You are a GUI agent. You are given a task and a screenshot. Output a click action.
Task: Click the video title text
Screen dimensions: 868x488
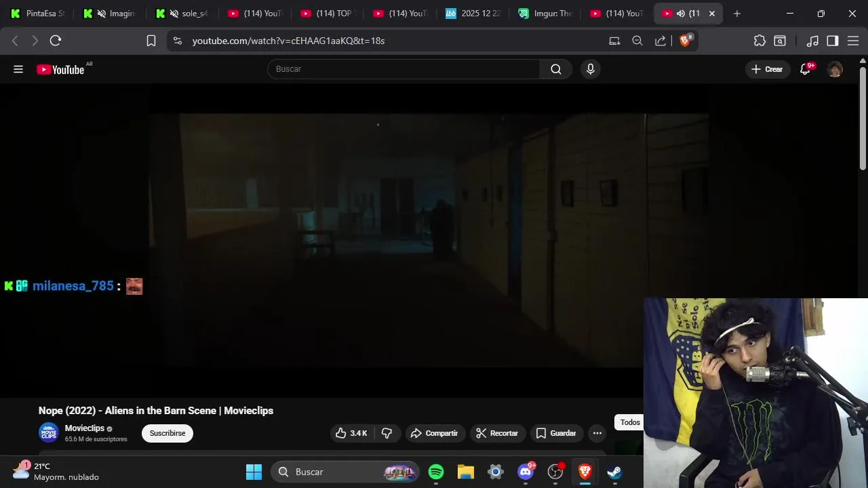point(156,411)
